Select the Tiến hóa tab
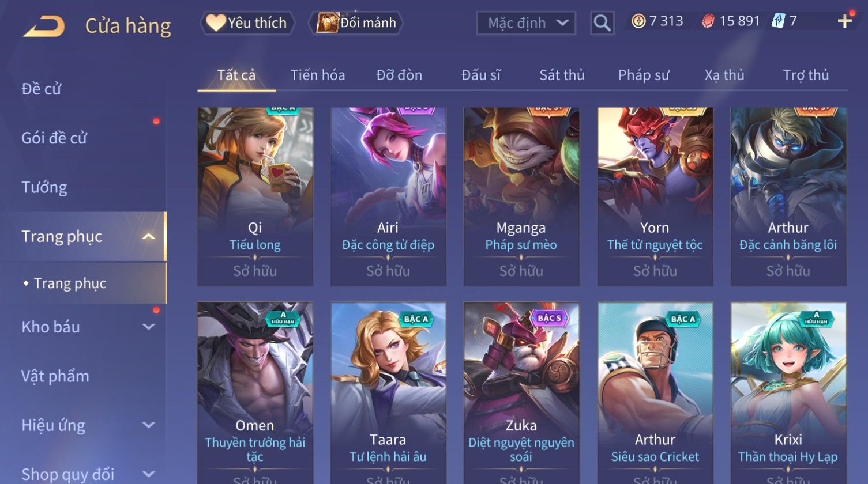 [318, 75]
